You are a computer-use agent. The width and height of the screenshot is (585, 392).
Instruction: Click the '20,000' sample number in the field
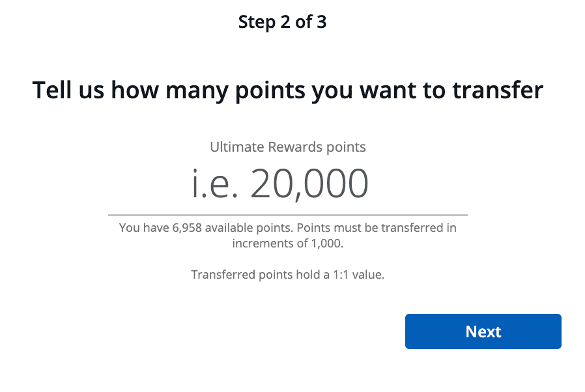(x=309, y=184)
